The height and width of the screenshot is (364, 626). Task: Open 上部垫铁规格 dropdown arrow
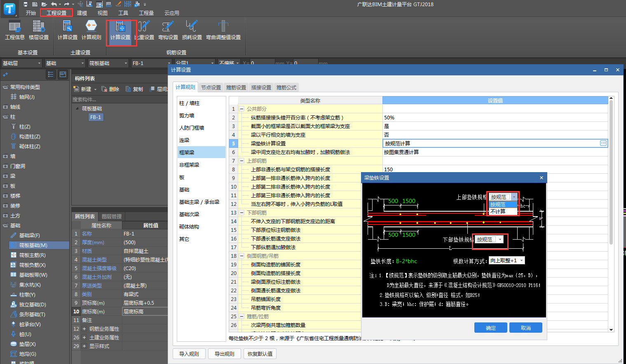514,197
